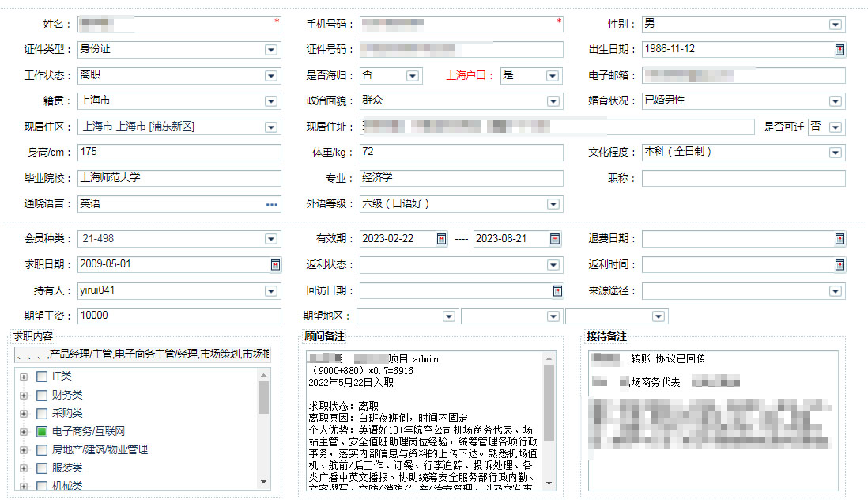Open the 工作状态 dropdown showing 离职

[270, 76]
